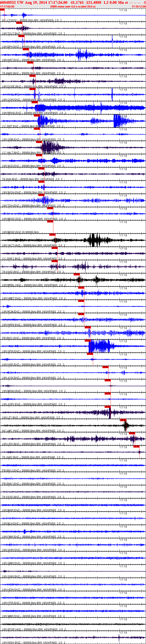Click the red pick flag above the UW.MRBL.HHZ trace

pyautogui.click(x=77, y=274)
